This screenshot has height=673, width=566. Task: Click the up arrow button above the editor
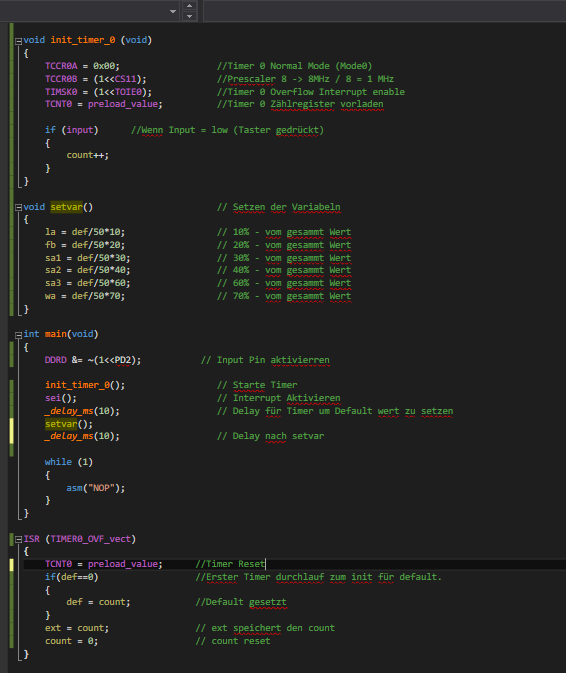point(189,6)
